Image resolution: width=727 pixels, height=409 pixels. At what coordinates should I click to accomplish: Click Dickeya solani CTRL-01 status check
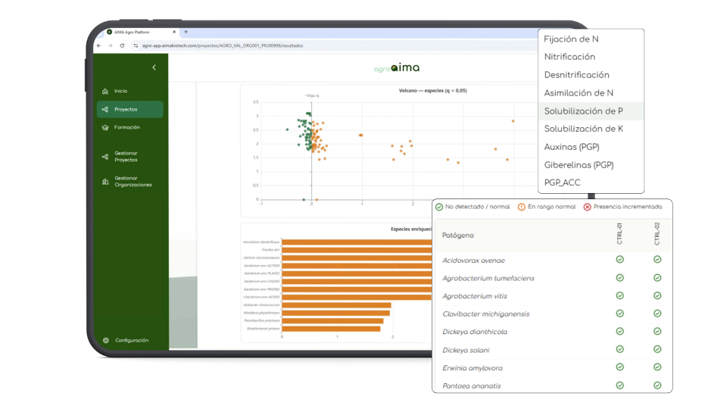click(620, 350)
